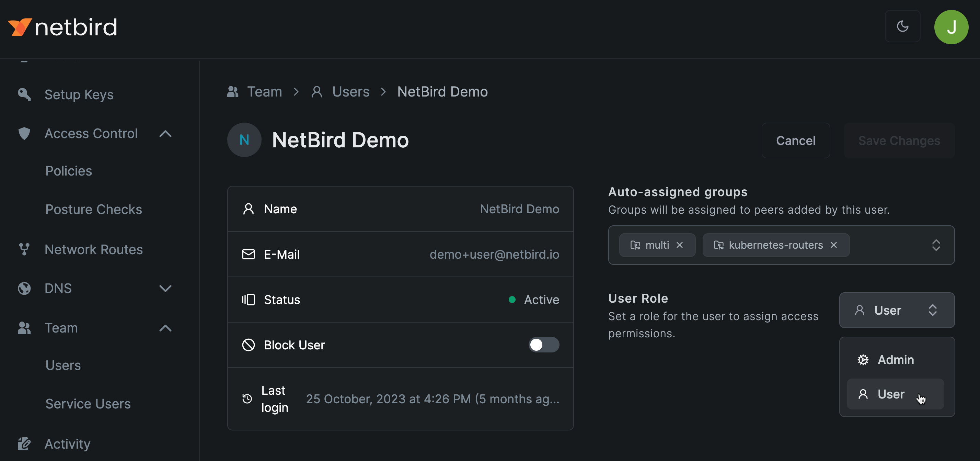Screen dimensions: 980x461
Task: Click the Activity pencil icon
Action: 24,443
